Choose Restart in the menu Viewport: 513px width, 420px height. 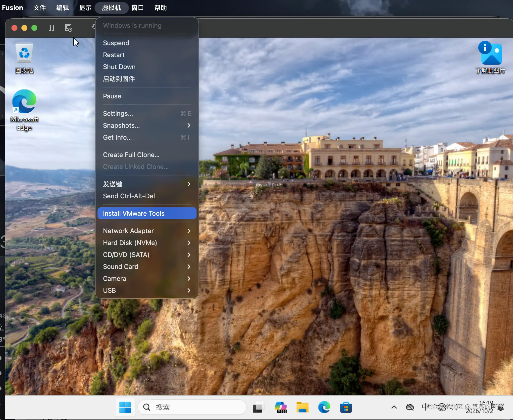(x=147, y=55)
